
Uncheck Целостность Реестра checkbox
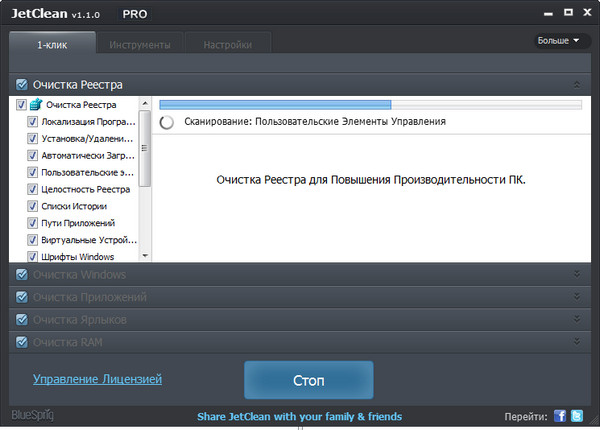coord(33,189)
